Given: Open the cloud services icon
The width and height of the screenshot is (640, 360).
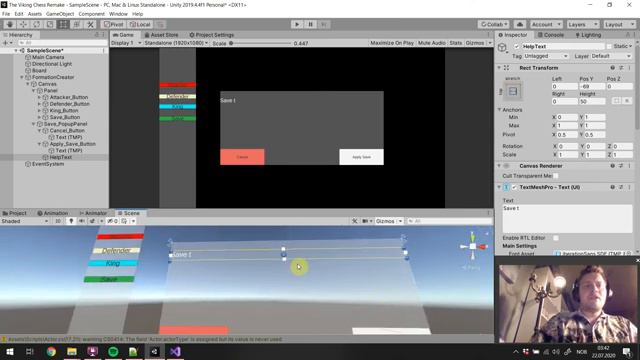Looking at the screenshot, I should click(x=520, y=24).
